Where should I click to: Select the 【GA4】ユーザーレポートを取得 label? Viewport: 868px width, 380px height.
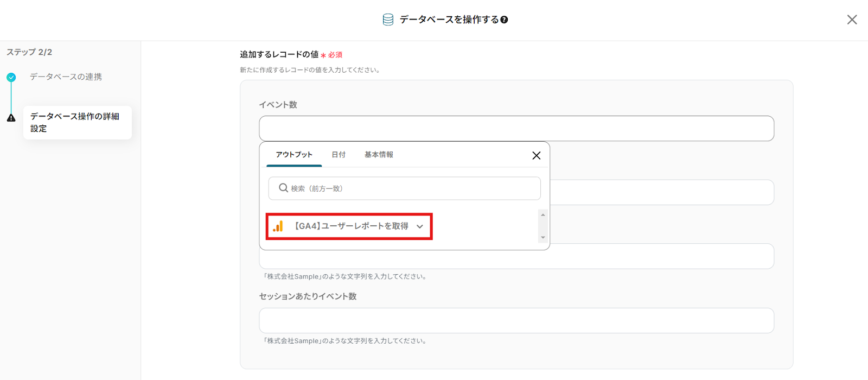coord(352,226)
